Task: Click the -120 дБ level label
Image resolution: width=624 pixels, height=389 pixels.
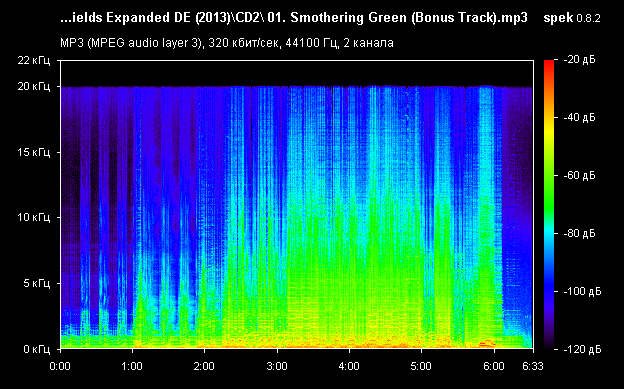Action: click(x=582, y=349)
